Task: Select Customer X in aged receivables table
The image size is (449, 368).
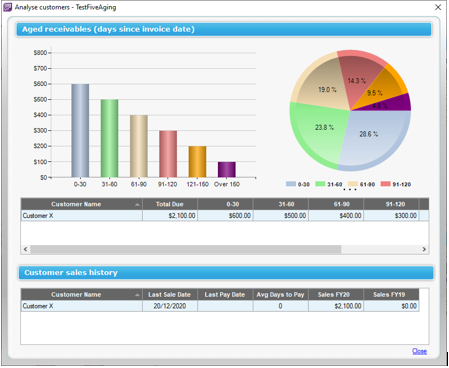Action: 82,216
